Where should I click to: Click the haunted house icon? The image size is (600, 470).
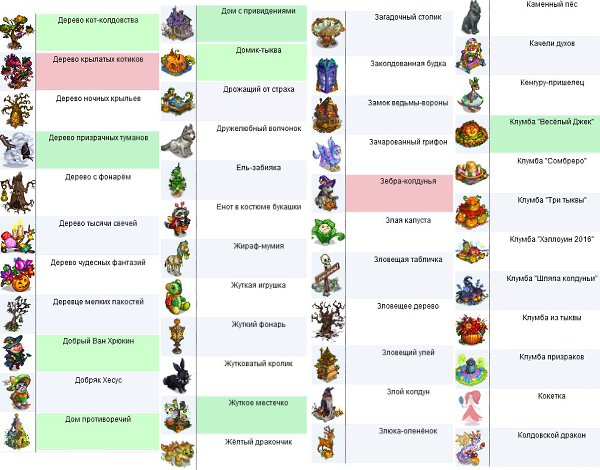178,24
